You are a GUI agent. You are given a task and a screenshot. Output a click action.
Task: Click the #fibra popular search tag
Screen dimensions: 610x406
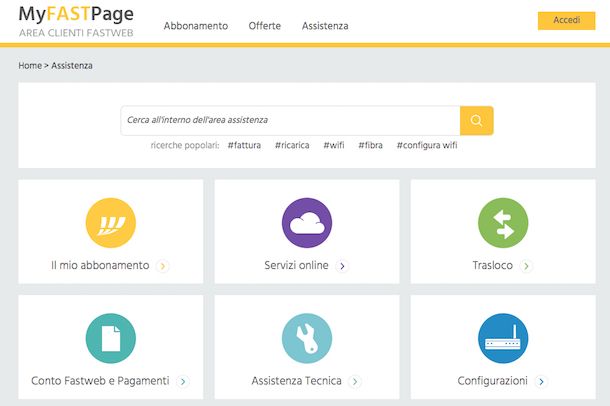[370, 145]
